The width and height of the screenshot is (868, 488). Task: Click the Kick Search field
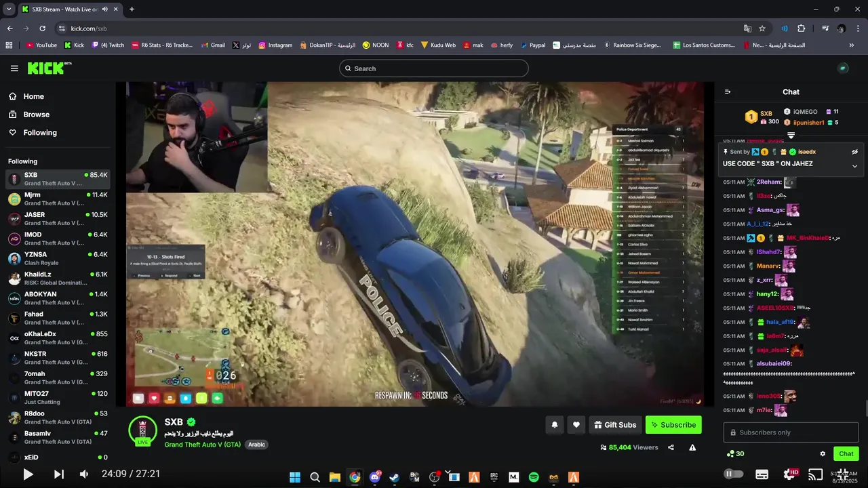point(434,68)
